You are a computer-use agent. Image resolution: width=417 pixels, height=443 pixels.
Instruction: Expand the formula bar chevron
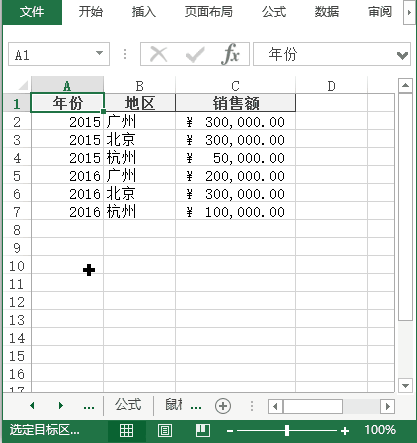click(x=402, y=55)
